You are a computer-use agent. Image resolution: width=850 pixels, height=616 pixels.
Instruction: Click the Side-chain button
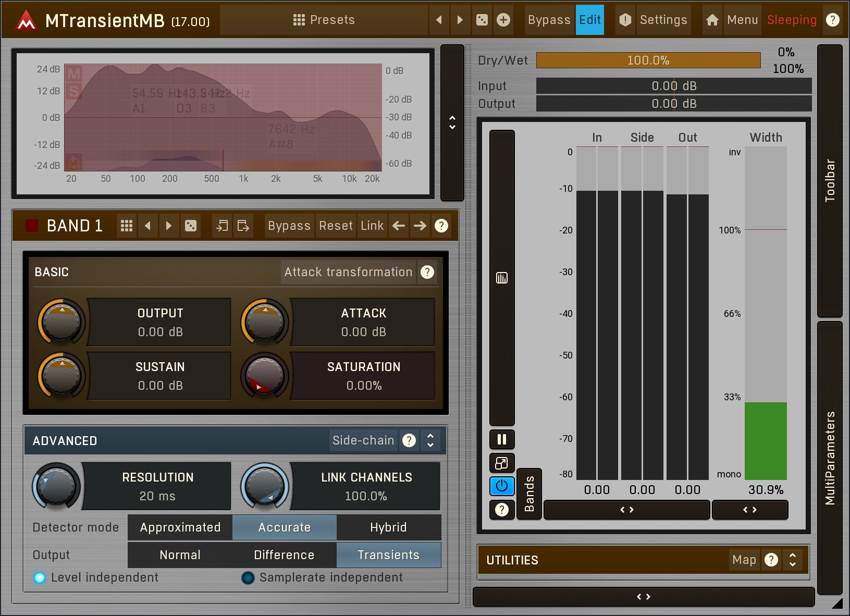point(363,440)
